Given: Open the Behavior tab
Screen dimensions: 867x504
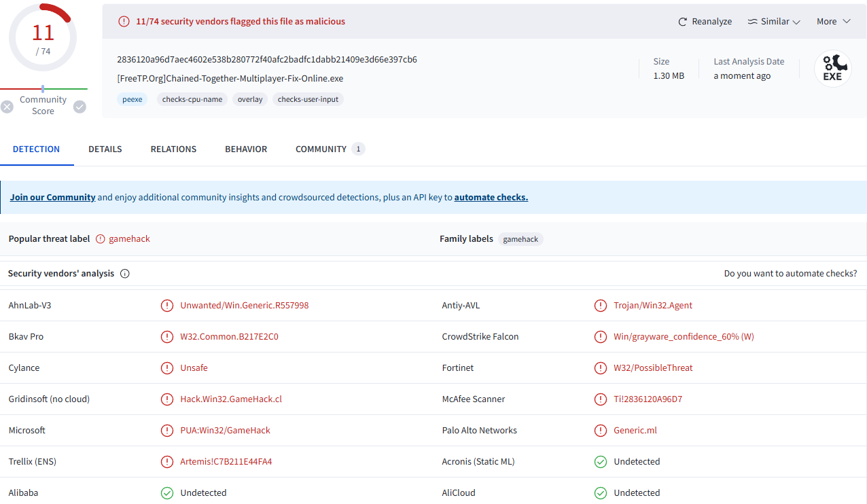Looking at the screenshot, I should coord(246,149).
